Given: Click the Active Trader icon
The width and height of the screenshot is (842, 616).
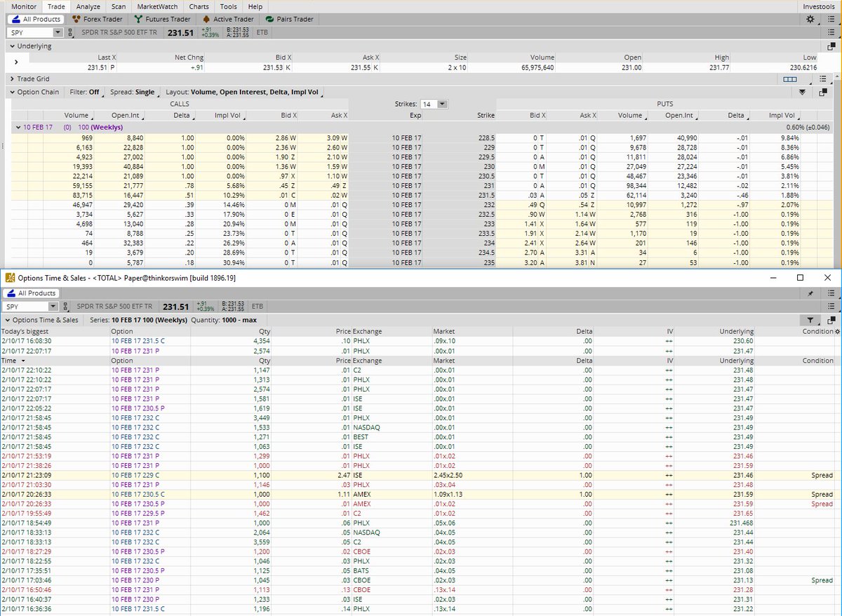Looking at the screenshot, I should pyautogui.click(x=206, y=19).
